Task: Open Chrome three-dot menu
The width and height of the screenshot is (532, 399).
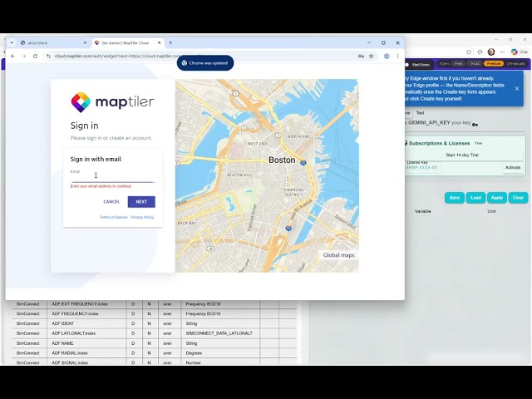Action: point(397,57)
